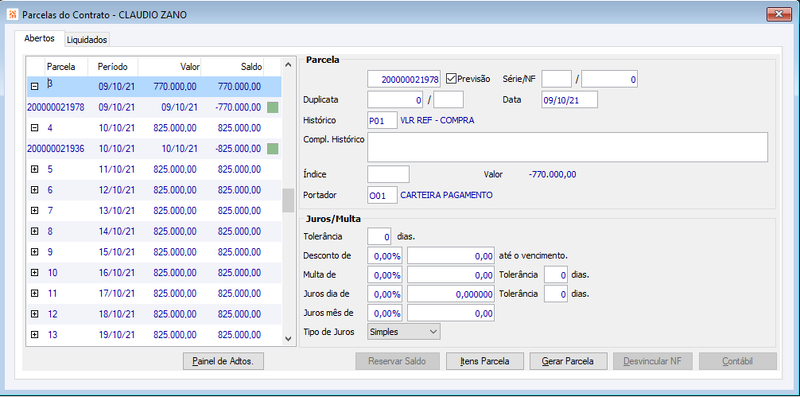The height and width of the screenshot is (397, 800).
Task: Click the Saldo column header
Action: 233,67
